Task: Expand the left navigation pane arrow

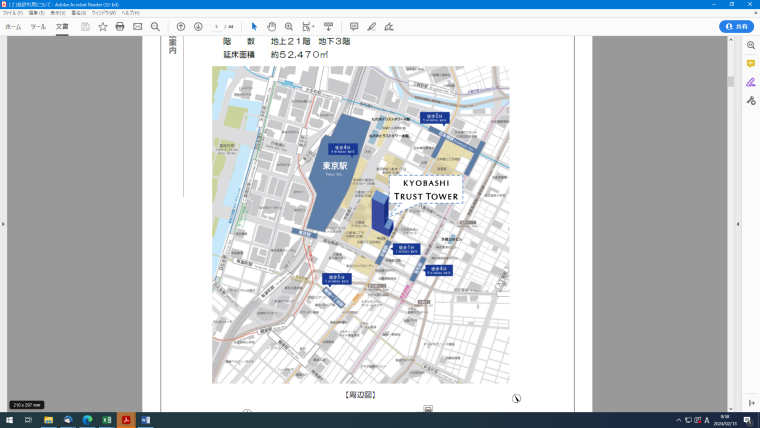Action: click(3, 224)
